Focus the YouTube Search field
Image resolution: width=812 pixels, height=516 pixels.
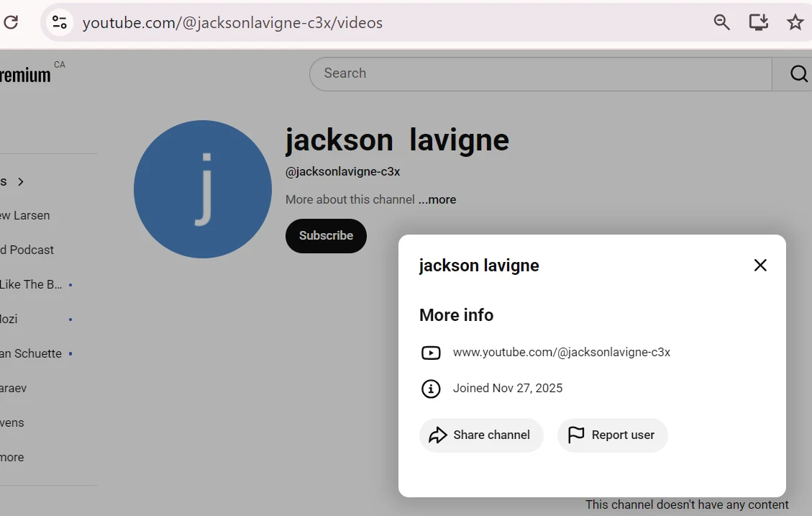pos(541,73)
